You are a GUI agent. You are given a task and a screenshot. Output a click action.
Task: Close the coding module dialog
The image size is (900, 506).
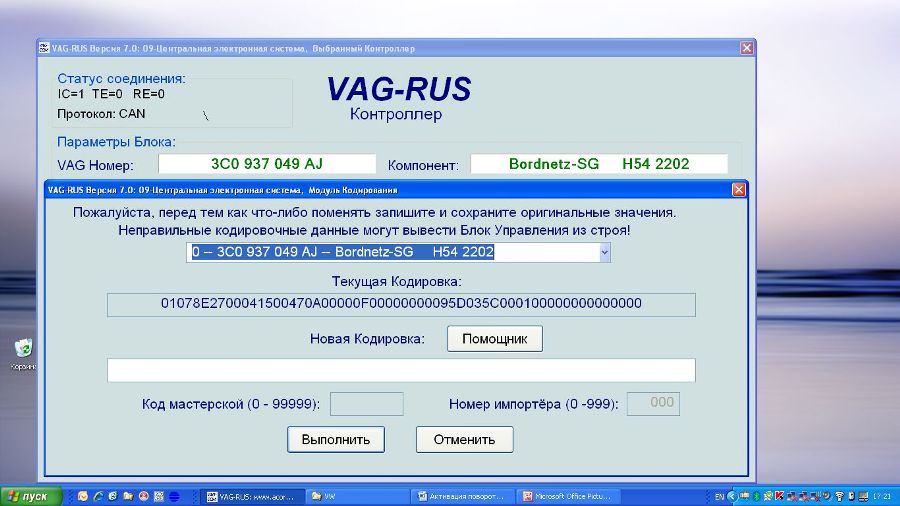[x=738, y=189]
